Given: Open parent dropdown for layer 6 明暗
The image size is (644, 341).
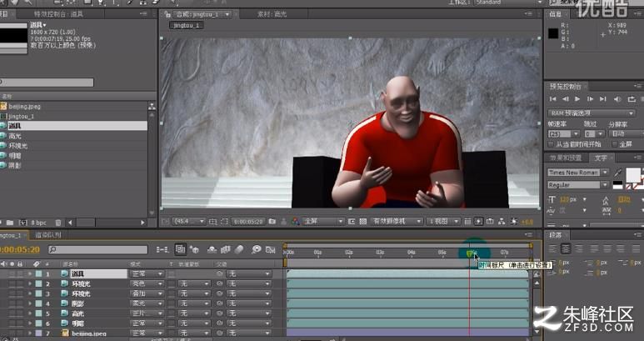Looking at the screenshot, I should pos(249,323).
